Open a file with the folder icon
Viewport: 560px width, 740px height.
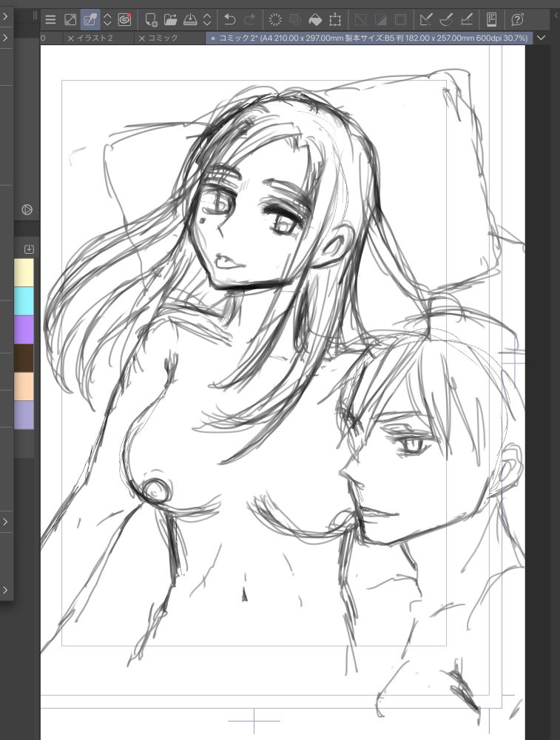click(x=170, y=20)
